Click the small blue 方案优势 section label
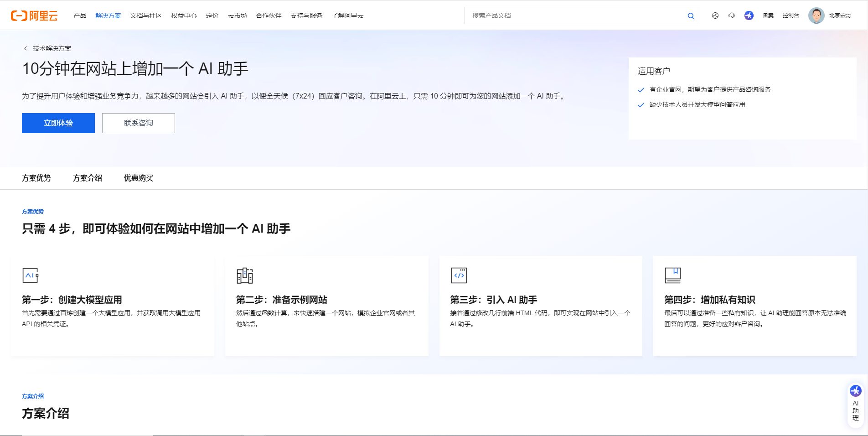Viewport: 868px width, 436px height. point(33,212)
